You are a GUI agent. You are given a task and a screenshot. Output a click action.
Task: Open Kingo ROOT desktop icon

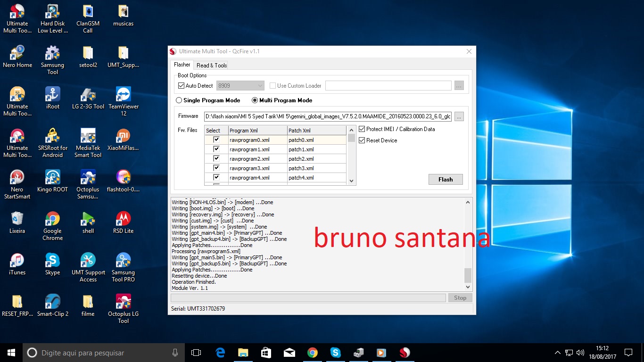coord(53,181)
